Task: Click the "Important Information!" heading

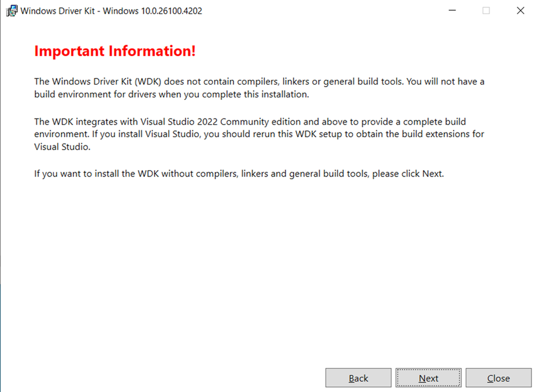Action: tap(115, 51)
